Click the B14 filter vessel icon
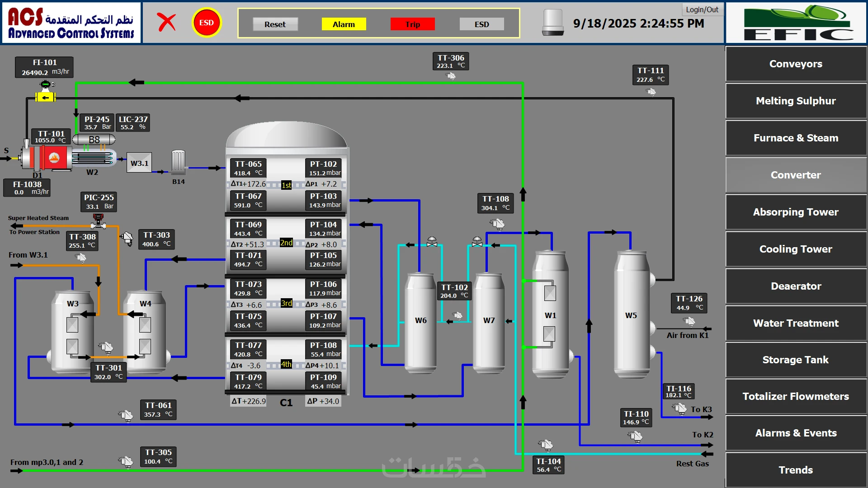This screenshot has height=488, width=868. (178, 162)
